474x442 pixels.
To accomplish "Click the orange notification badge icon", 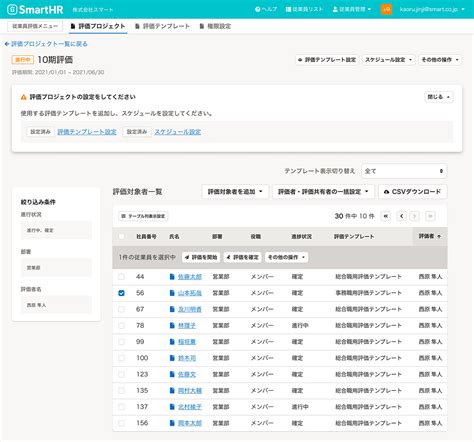I will 386,9.
